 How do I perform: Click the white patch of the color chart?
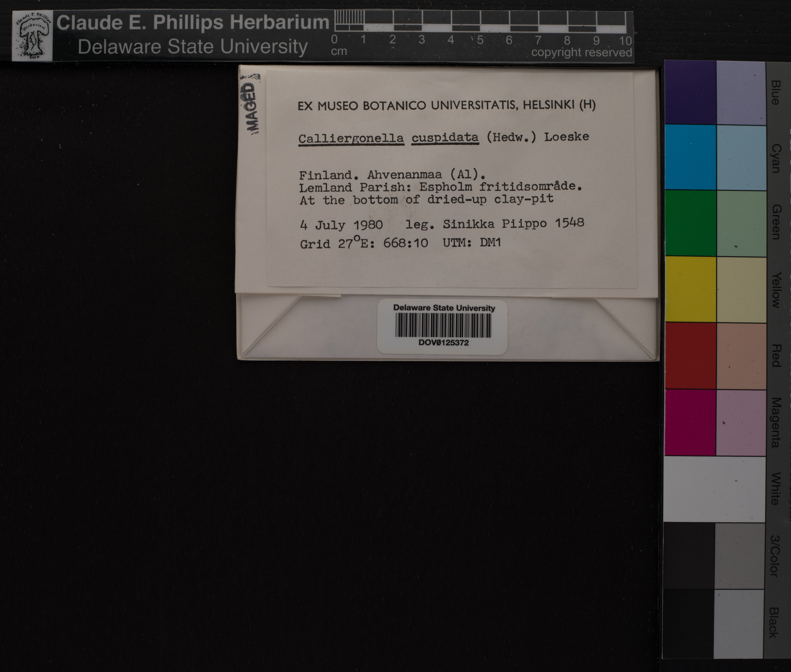tap(714, 489)
